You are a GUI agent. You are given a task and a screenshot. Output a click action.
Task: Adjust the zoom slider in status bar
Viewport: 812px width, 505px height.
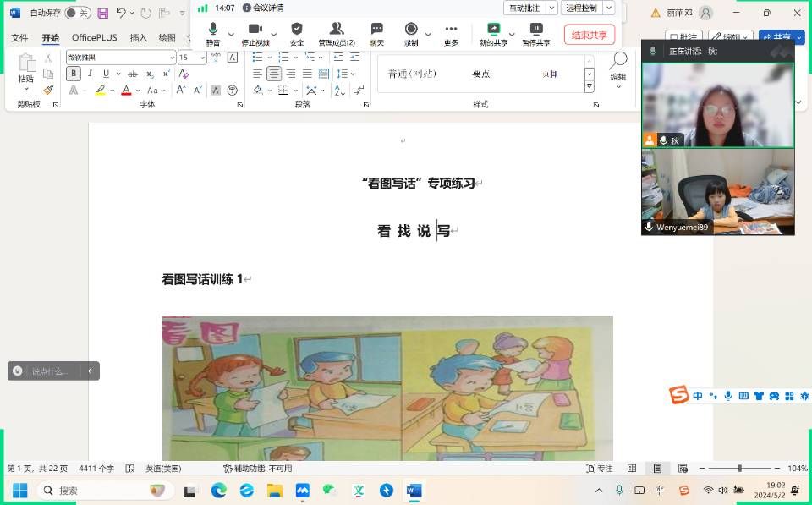(x=739, y=469)
